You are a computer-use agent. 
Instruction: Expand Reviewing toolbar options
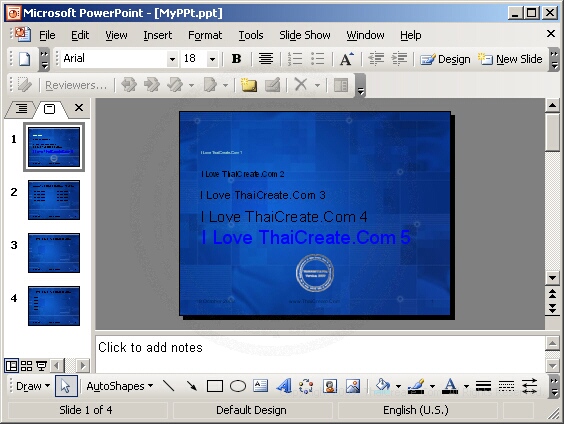coord(360,86)
